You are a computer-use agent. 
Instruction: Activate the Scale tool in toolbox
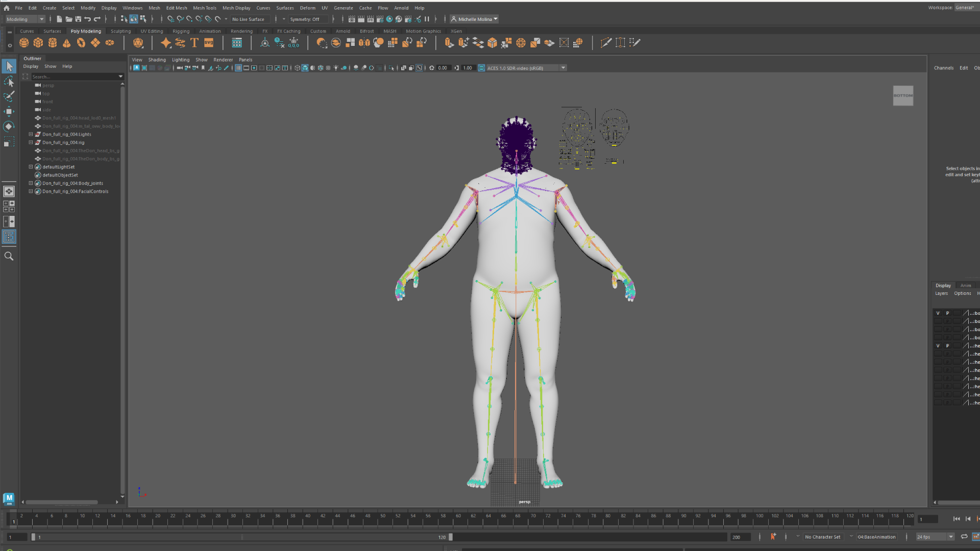pyautogui.click(x=9, y=141)
